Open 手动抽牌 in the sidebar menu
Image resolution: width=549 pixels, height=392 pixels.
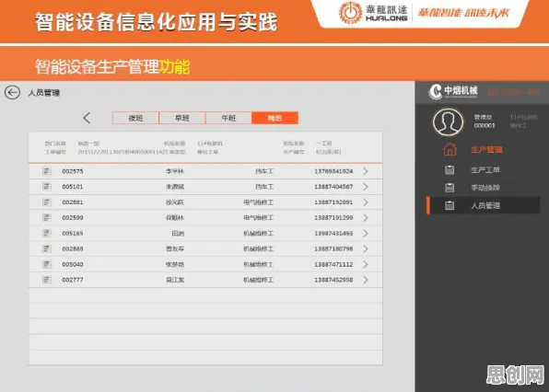click(x=485, y=188)
